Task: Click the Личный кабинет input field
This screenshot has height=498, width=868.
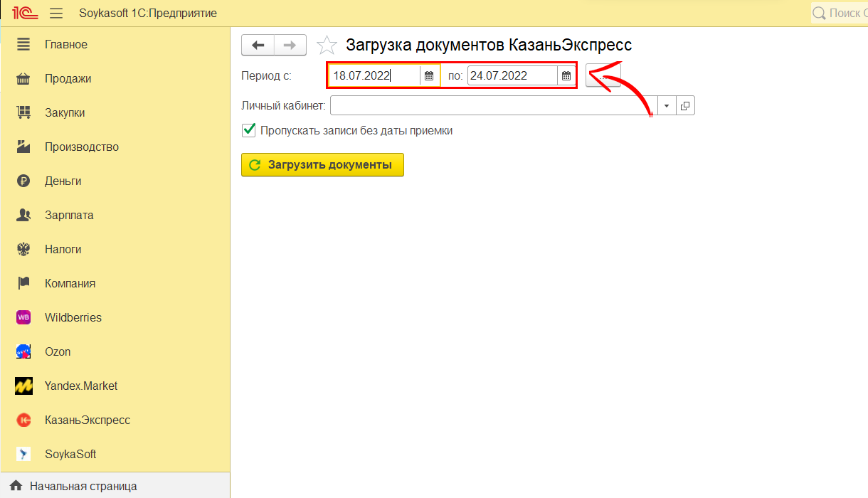Action: tap(494, 105)
